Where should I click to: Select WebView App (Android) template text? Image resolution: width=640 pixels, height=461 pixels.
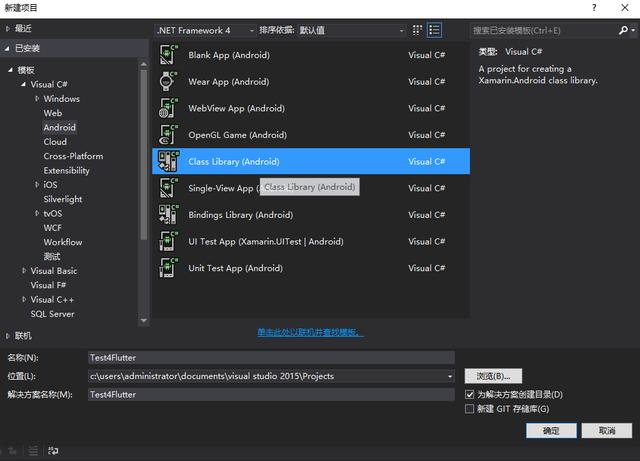(236, 108)
